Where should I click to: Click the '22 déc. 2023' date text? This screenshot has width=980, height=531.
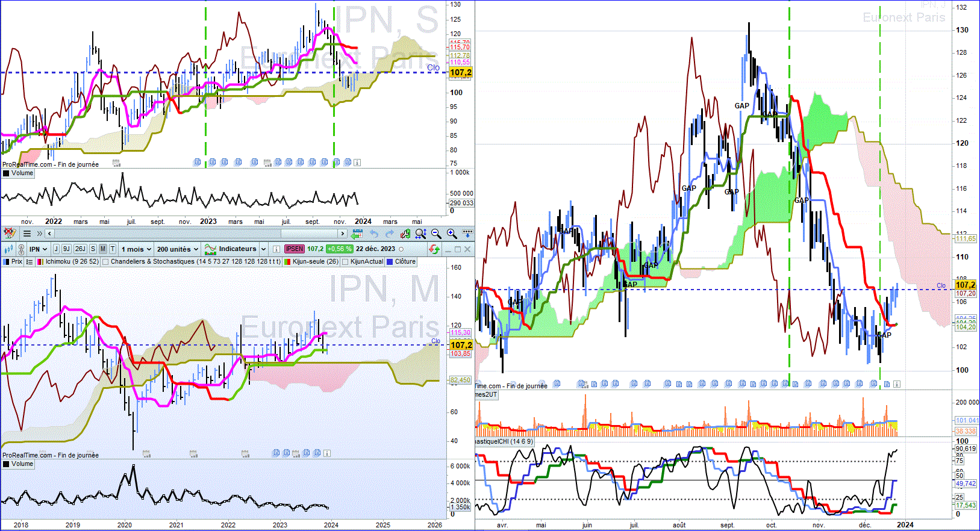(x=375, y=249)
